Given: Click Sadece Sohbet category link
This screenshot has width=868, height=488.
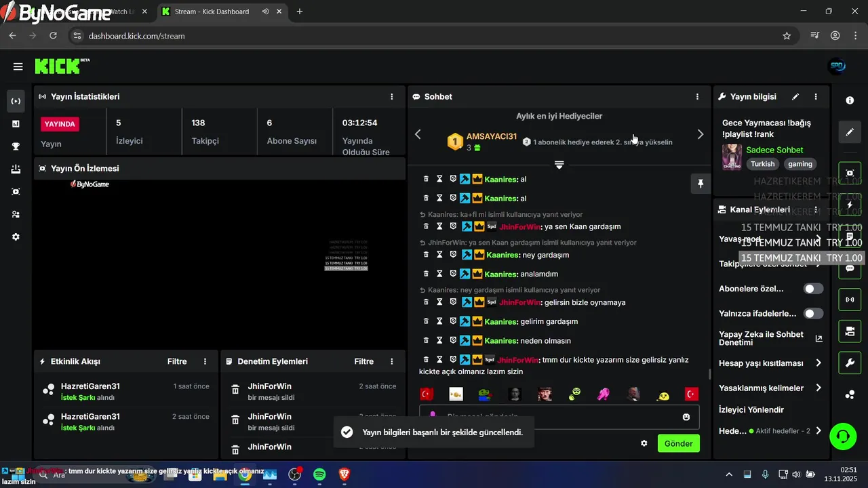Looking at the screenshot, I should (774, 150).
